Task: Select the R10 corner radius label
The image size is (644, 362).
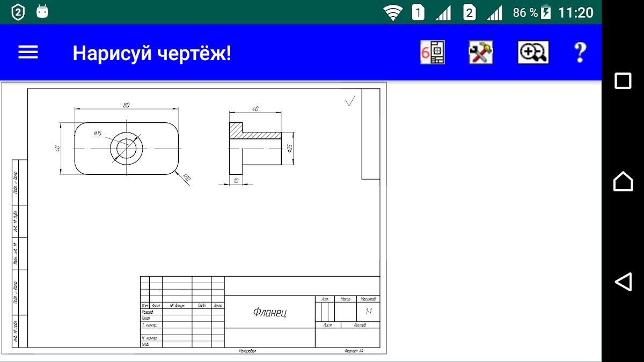Action: 187,179
